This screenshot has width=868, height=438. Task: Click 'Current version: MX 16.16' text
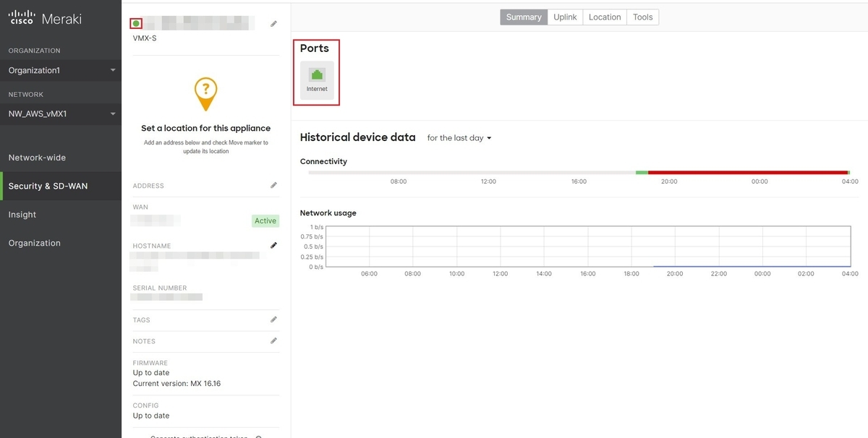click(176, 384)
